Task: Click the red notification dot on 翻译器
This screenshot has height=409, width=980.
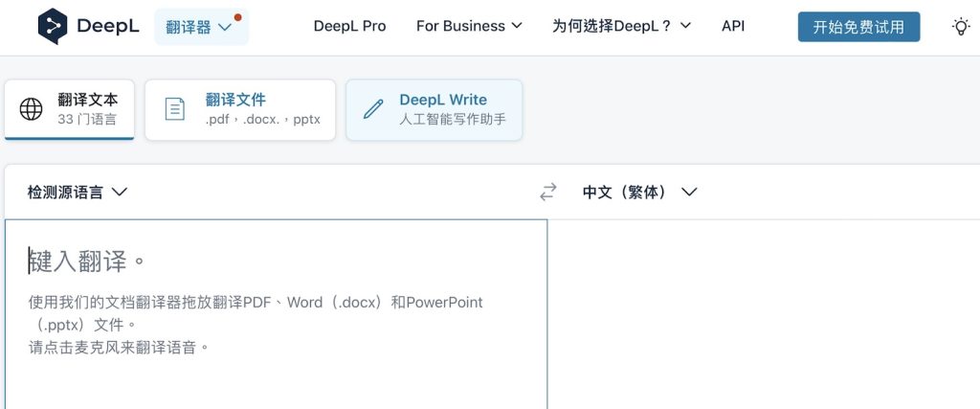Action: 238,17
